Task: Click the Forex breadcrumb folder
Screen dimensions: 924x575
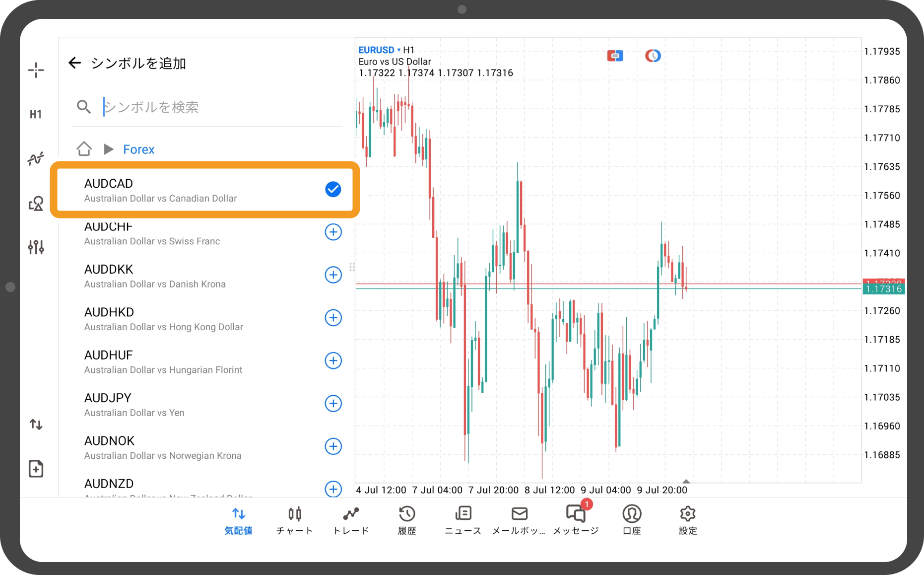Action: click(x=138, y=149)
